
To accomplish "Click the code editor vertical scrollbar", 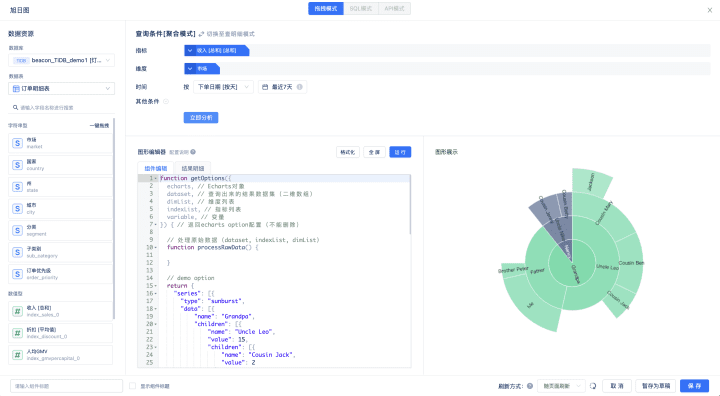I will click(410, 204).
